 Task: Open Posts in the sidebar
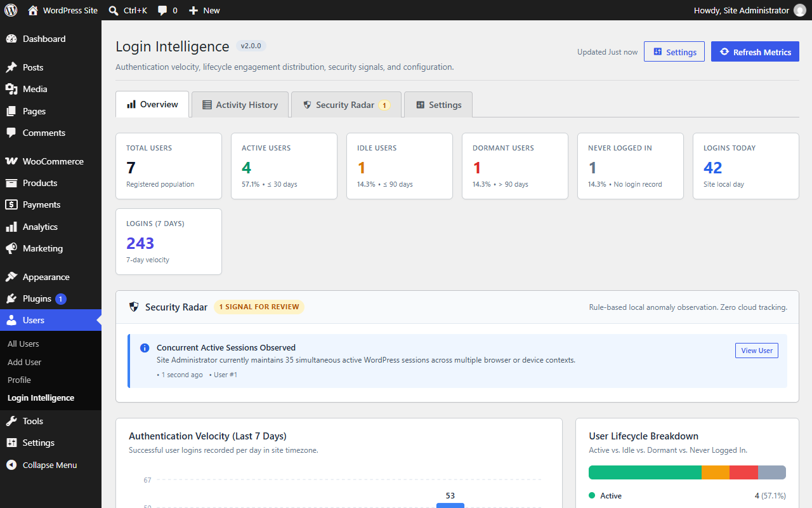pyautogui.click(x=51, y=67)
